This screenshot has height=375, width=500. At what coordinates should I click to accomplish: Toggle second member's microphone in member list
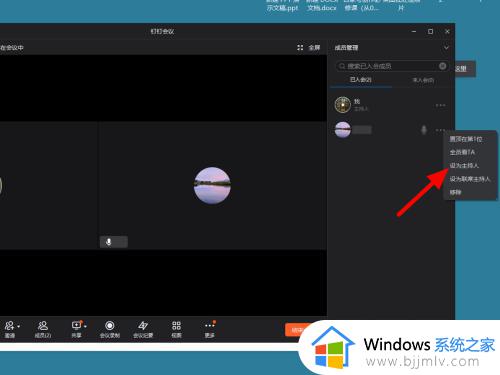(424, 130)
